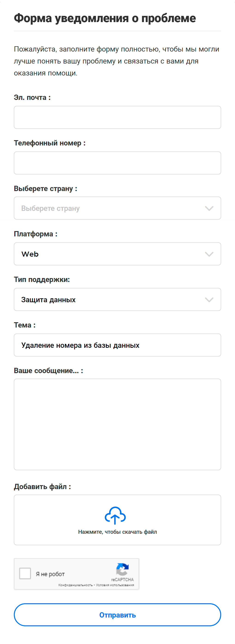Click the reCAPTCHA logo icon
This screenshot has width=235, height=644.
click(x=122, y=569)
